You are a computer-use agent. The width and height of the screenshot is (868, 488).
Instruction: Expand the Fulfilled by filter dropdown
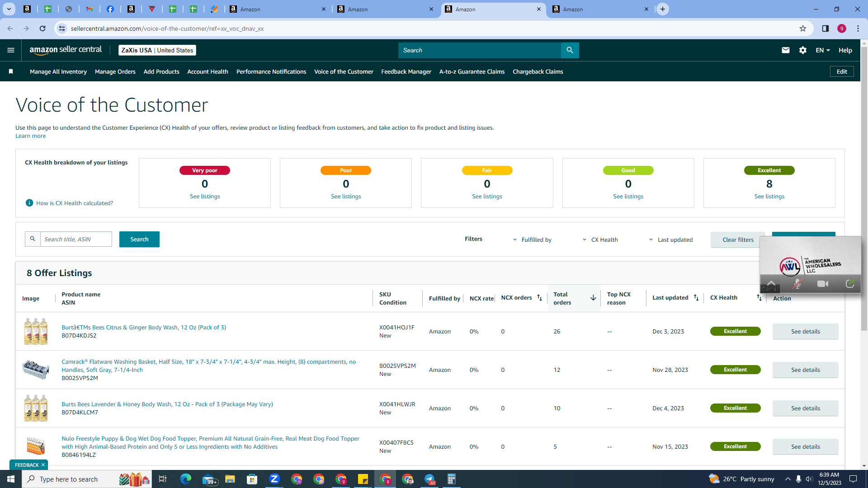(x=532, y=239)
